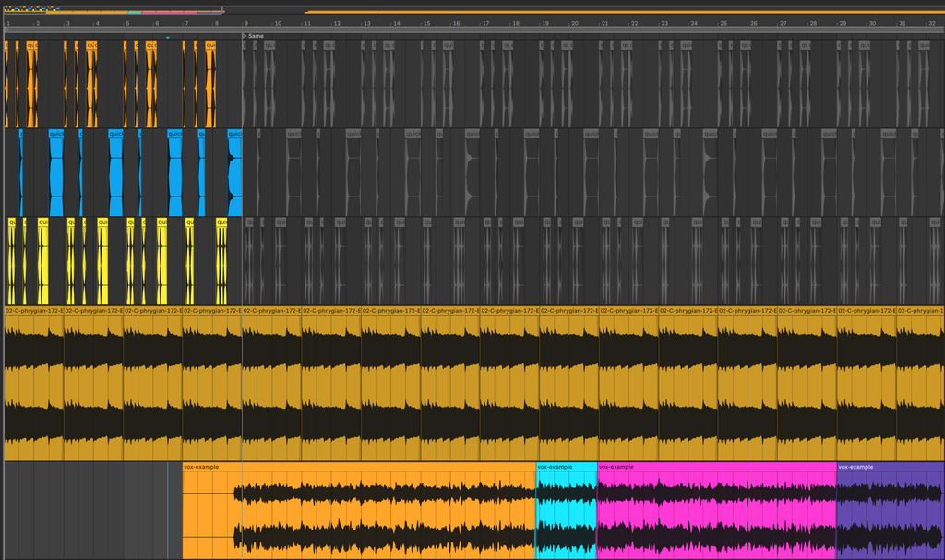Click the Same locator label text
945x560 pixels.
click(257, 36)
